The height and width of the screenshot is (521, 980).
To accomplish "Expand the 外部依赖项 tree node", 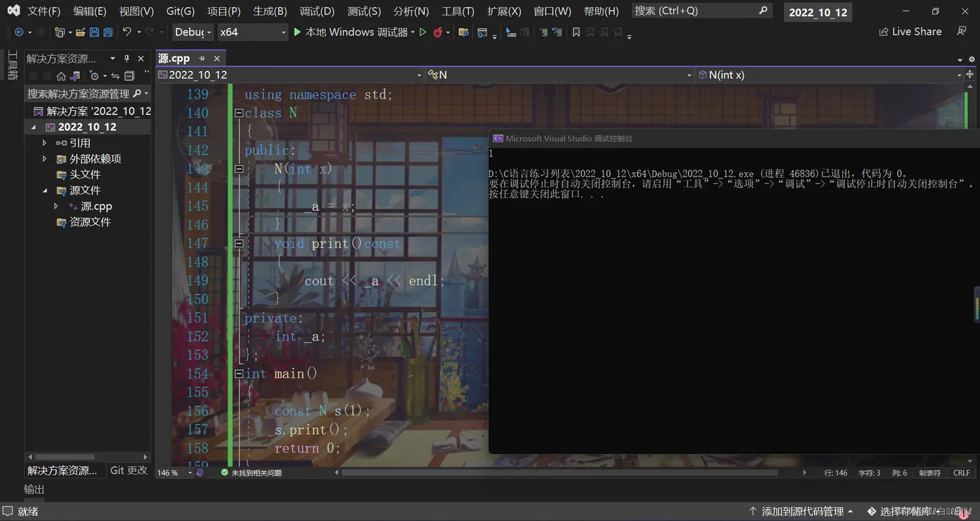I will tap(45, 159).
